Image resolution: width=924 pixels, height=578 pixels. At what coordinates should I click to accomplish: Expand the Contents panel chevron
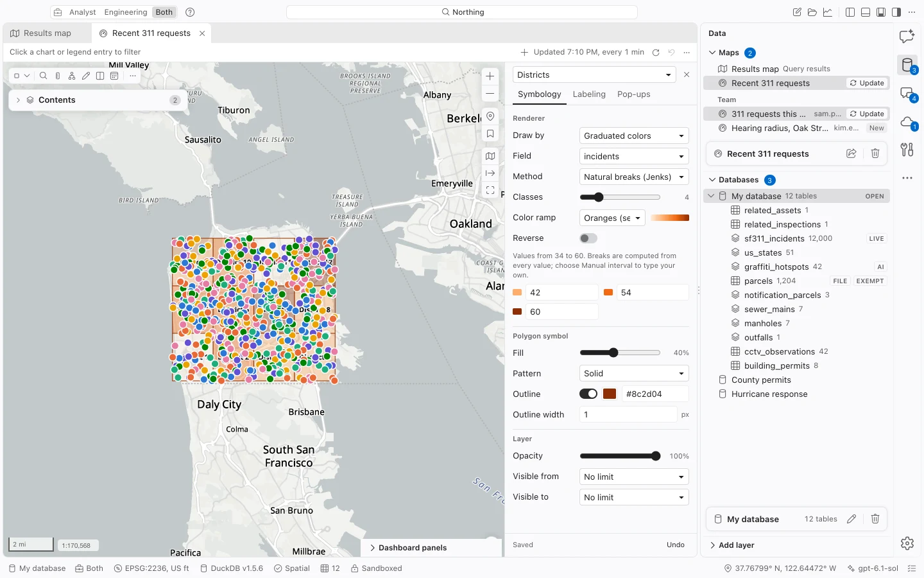(18, 100)
